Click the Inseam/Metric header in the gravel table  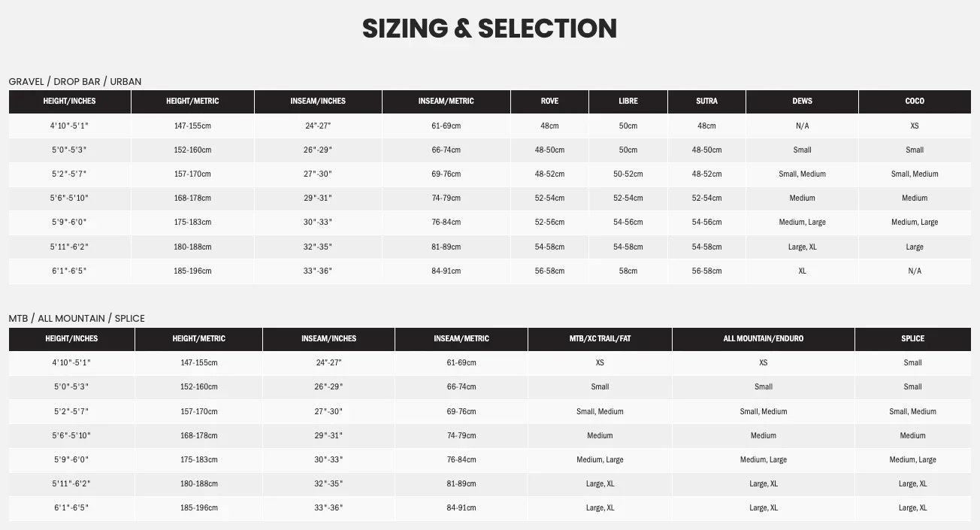[446, 101]
